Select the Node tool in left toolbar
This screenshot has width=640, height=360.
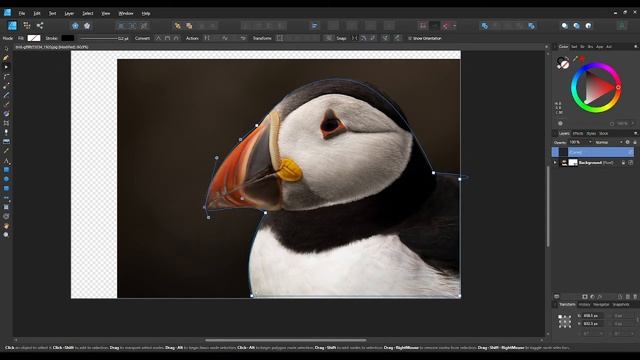tap(6, 67)
